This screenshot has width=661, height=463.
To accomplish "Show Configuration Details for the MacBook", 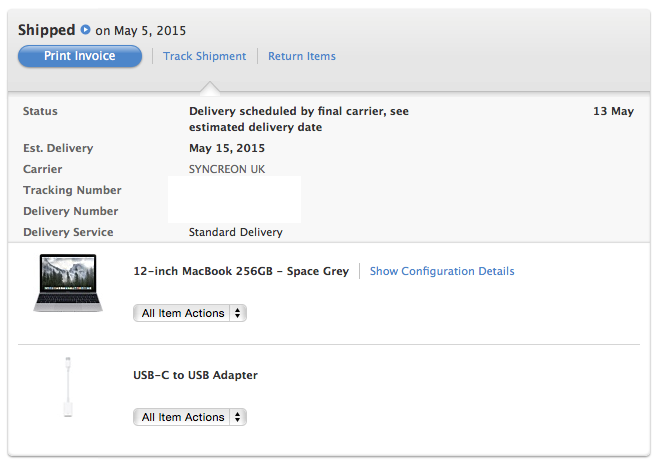I will pos(442,271).
